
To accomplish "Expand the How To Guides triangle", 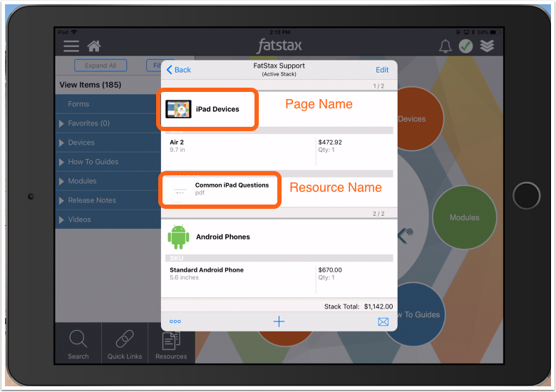I will (61, 162).
